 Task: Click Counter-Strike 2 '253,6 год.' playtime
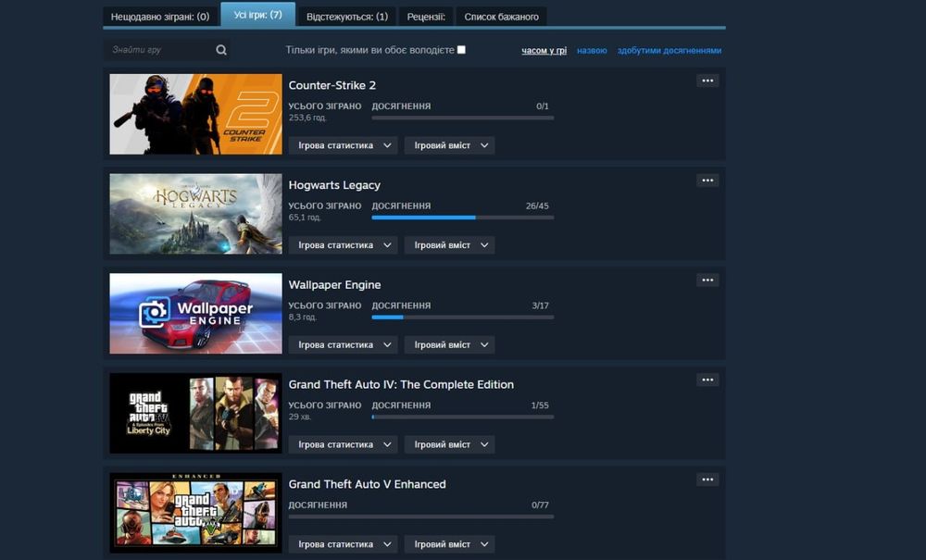pyautogui.click(x=307, y=118)
